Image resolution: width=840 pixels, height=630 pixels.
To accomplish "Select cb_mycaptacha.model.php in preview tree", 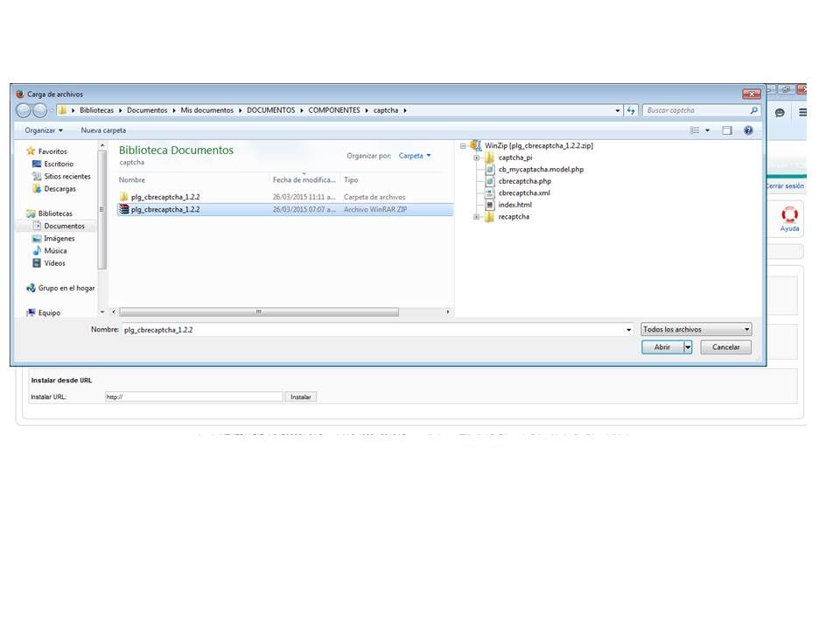I will pos(541,169).
